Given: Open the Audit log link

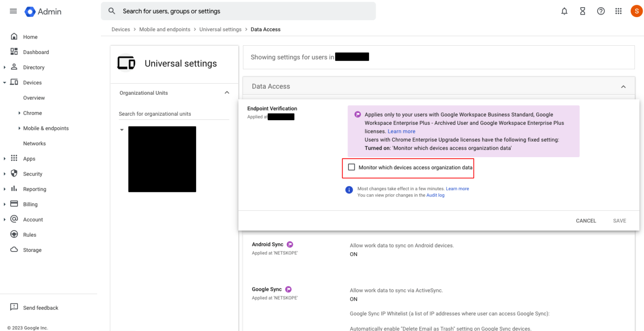Looking at the screenshot, I should [435, 195].
